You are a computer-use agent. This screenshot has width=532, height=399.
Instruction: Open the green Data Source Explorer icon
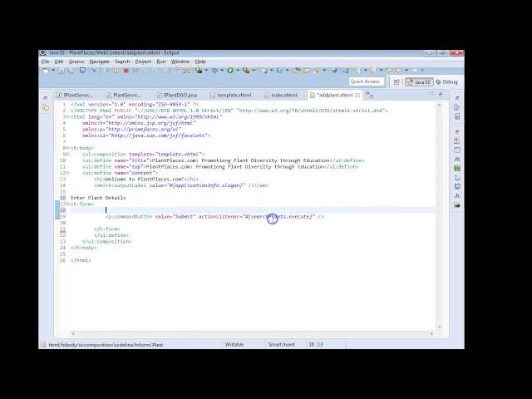(456, 168)
